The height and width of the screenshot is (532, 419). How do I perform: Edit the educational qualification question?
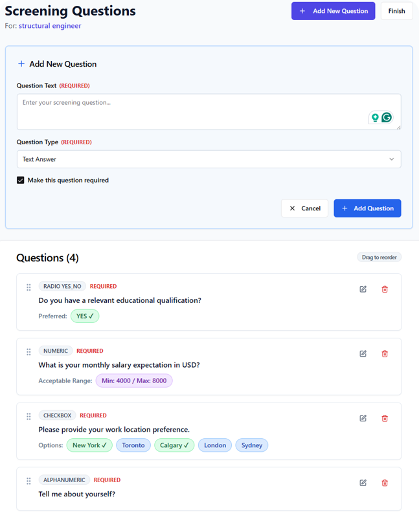pyautogui.click(x=363, y=289)
